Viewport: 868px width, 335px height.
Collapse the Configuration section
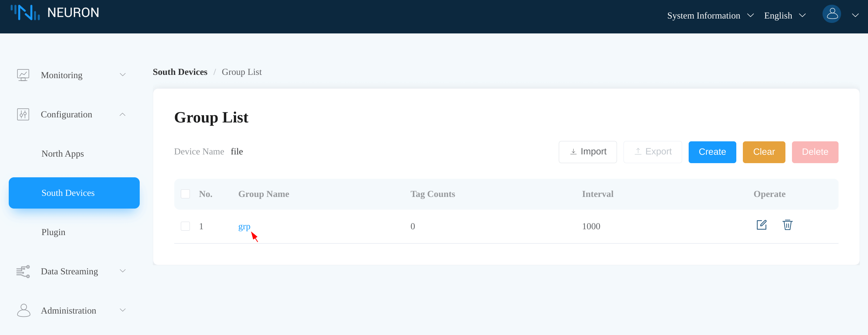click(x=123, y=114)
